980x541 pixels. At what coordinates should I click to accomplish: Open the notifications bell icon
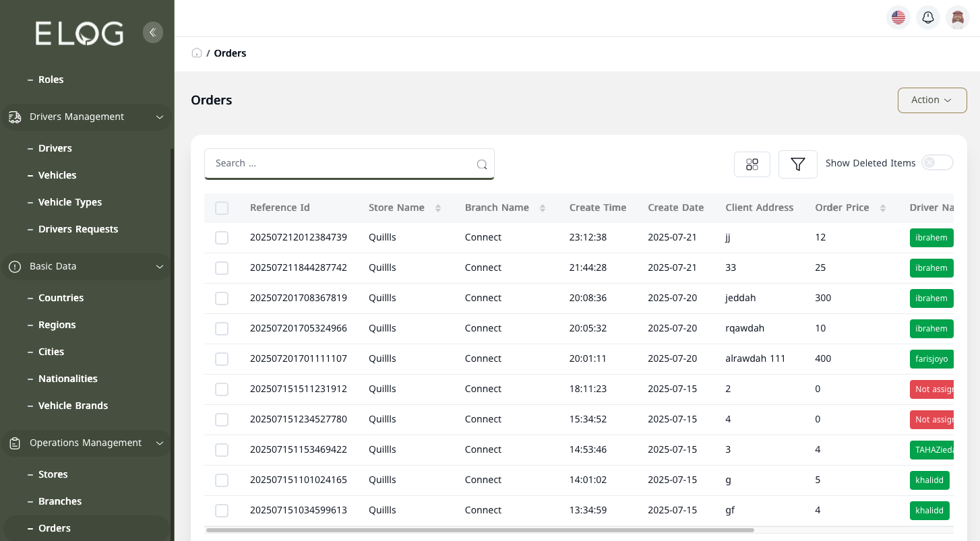coord(928,18)
